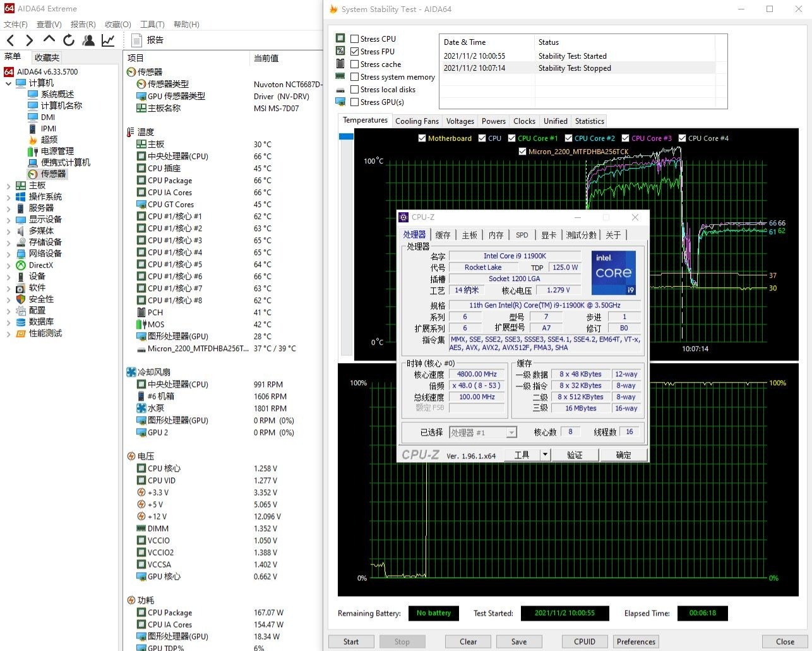
Task: Toggle Micron_2200 drive graph checkbox
Action: pyautogui.click(x=522, y=152)
